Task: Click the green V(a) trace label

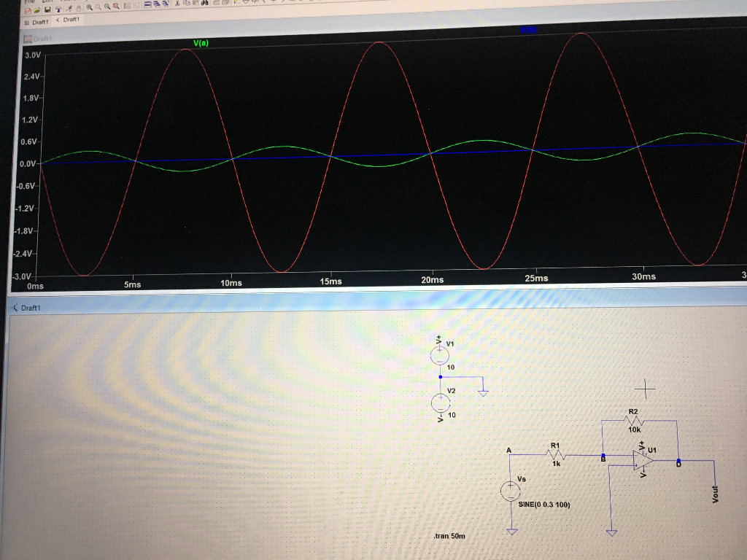Action: tap(201, 43)
